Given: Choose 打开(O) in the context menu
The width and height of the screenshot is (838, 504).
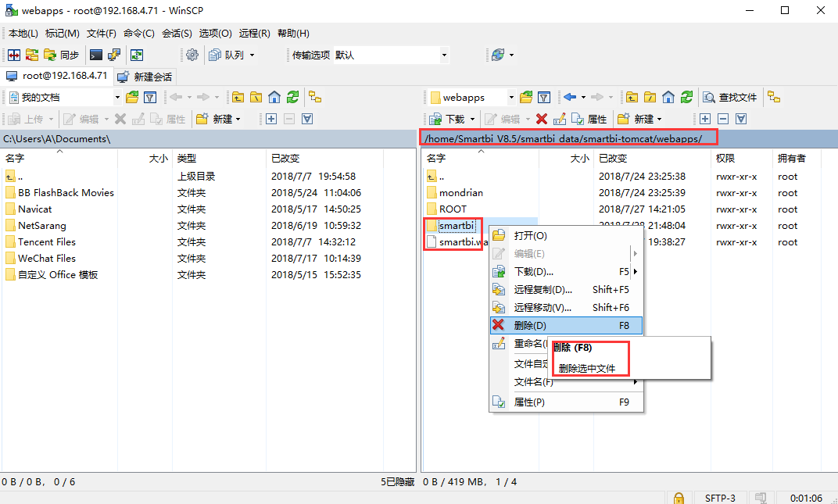Looking at the screenshot, I should coord(566,236).
